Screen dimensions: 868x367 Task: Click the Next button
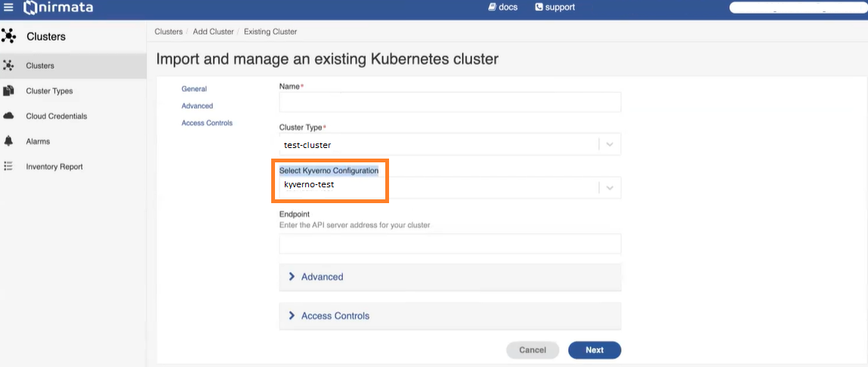595,350
